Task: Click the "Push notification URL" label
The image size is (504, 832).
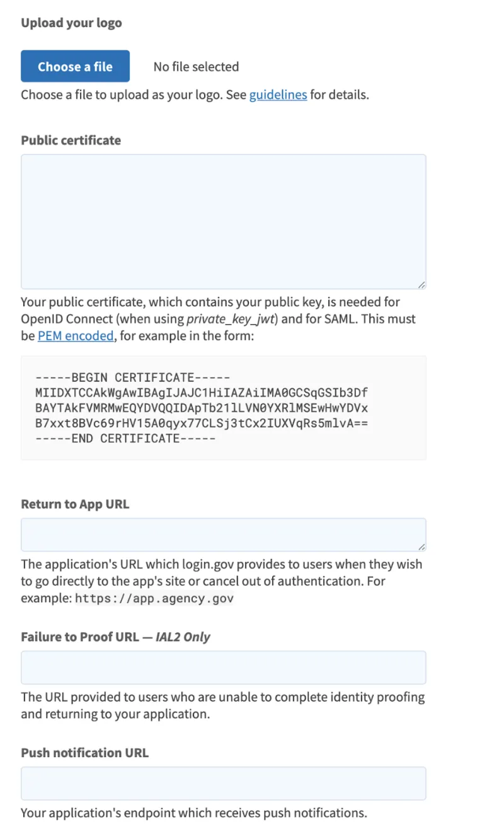Action: (84, 753)
